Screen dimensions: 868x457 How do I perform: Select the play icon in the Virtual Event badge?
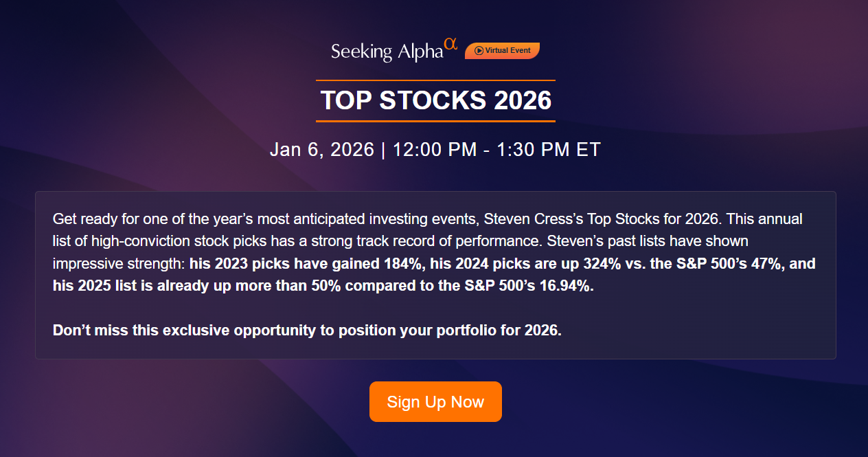pos(478,50)
